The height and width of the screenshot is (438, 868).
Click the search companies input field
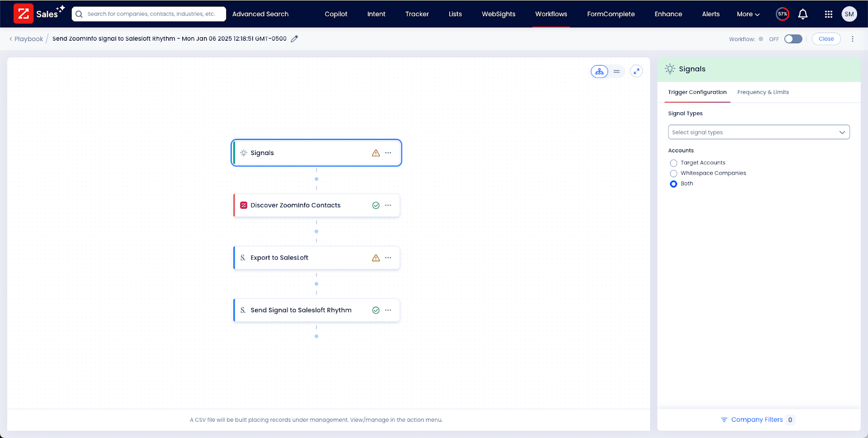(x=149, y=14)
